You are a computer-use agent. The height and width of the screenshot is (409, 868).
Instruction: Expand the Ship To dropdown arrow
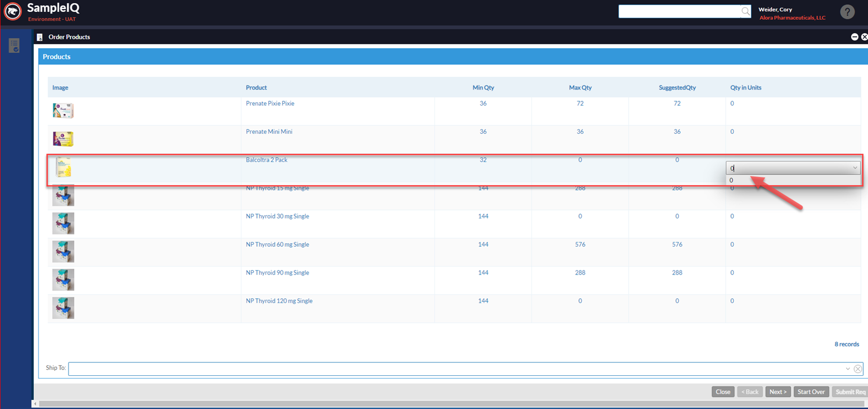point(848,369)
